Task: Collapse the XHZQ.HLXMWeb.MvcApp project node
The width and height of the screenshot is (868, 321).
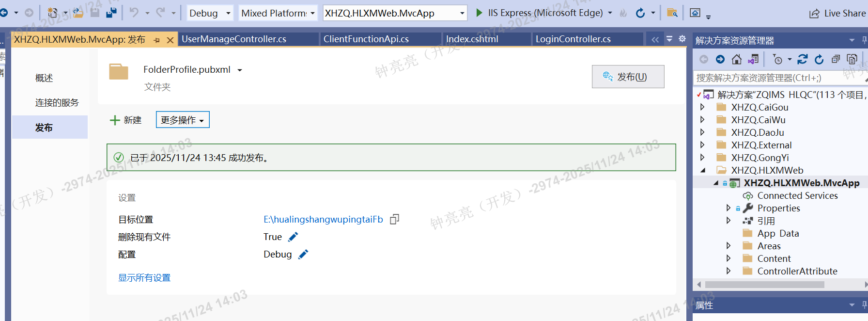Action: [715, 183]
